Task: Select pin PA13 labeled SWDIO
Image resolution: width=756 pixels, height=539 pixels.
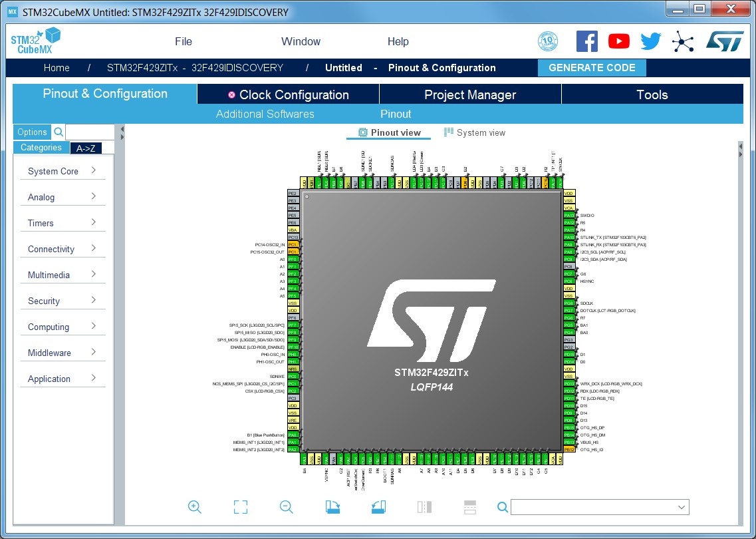Action: pyautogui.click(x=569, y=215)
